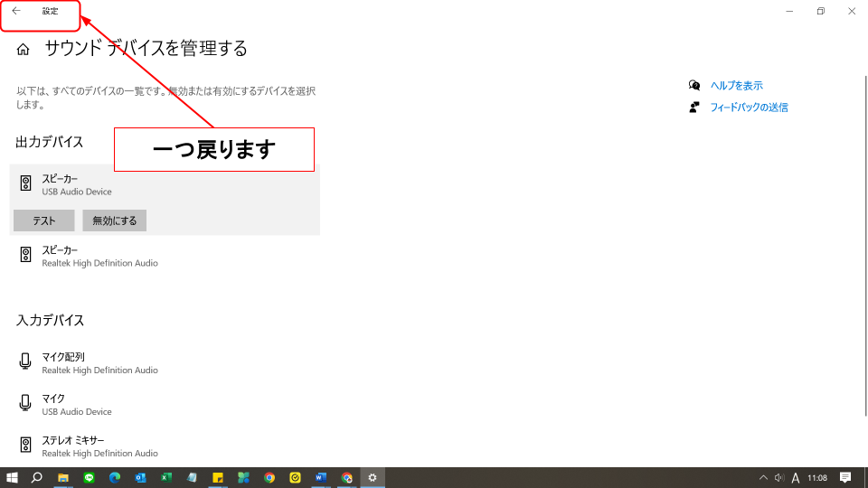The image size is (868, 488).
Task: Open the ヘルプを表示 link
Action: tap(736, 86)
